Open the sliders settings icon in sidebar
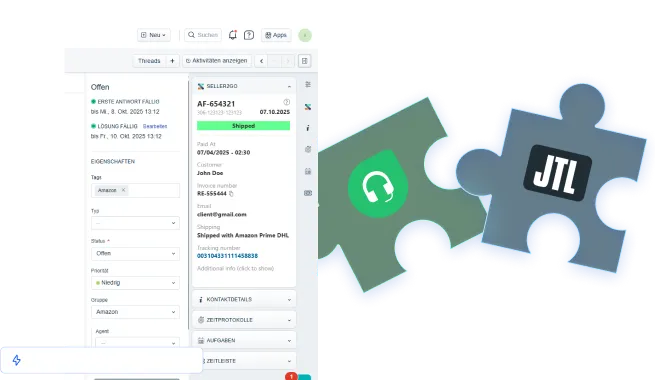 click(308, 84)
